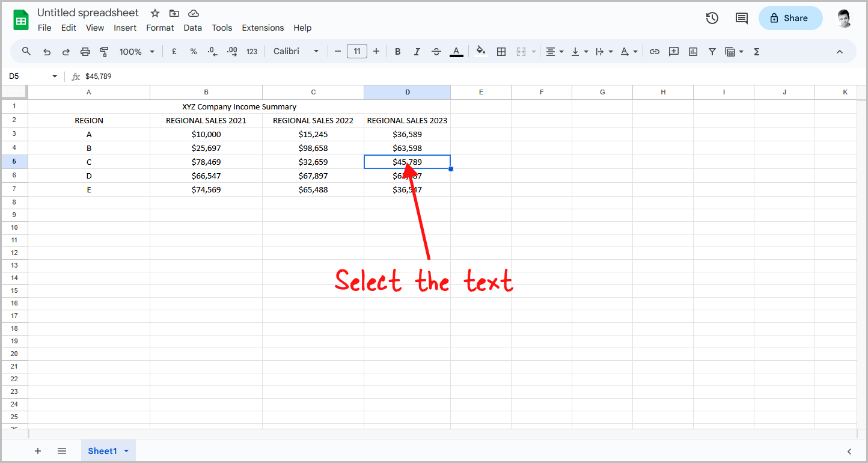Viewport: 868px width, 463px height.
Task: Open the zoom level dropdown at 100%
Action: coord(136,51)
